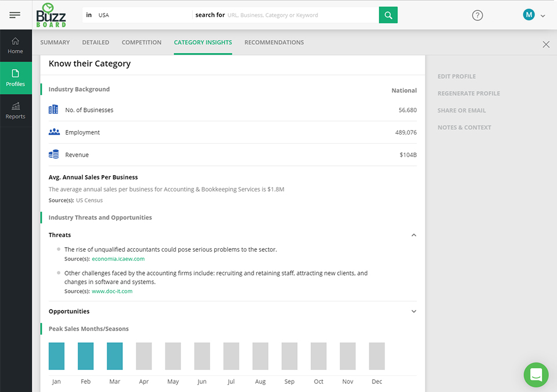The width and height of the screenshot is (557, 392).
Task: Open the hamburger menu icon
Action: click(x=15, y=15)
